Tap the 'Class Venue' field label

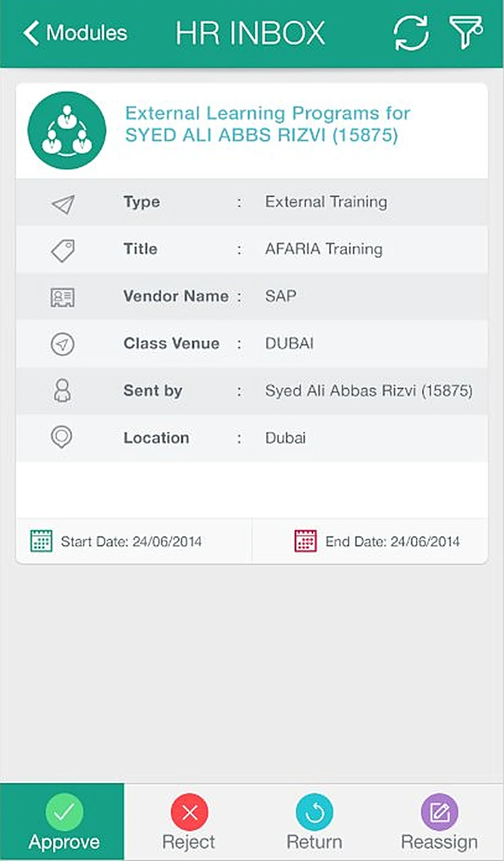(171, 343)
